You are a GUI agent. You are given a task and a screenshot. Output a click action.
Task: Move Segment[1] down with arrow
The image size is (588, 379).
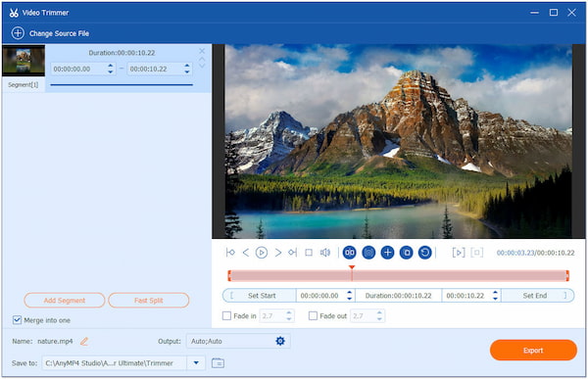pos(202,66)
